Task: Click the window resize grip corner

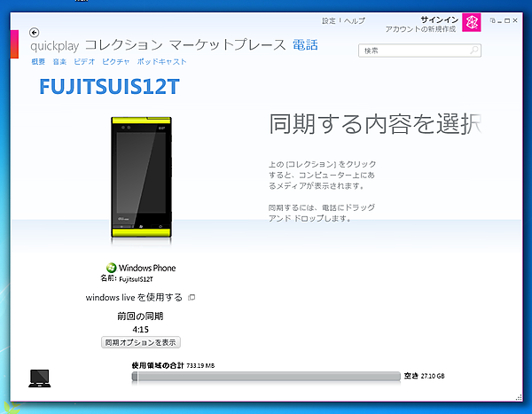Action: pos(519,397)
